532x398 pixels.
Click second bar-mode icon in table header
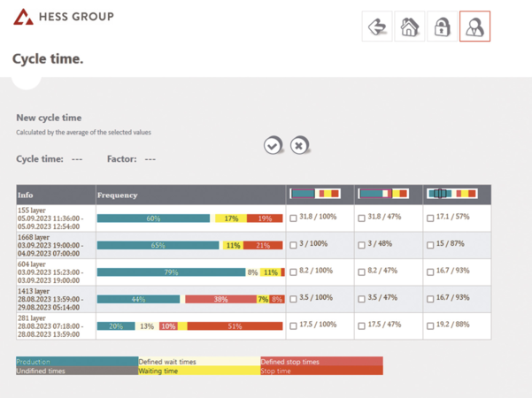(384, 194)
